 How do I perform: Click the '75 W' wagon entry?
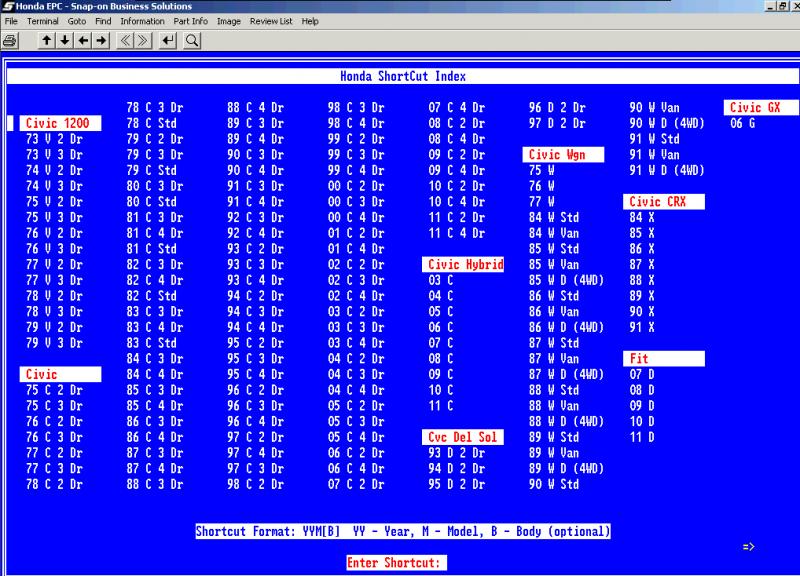click(x=541, y=170)
